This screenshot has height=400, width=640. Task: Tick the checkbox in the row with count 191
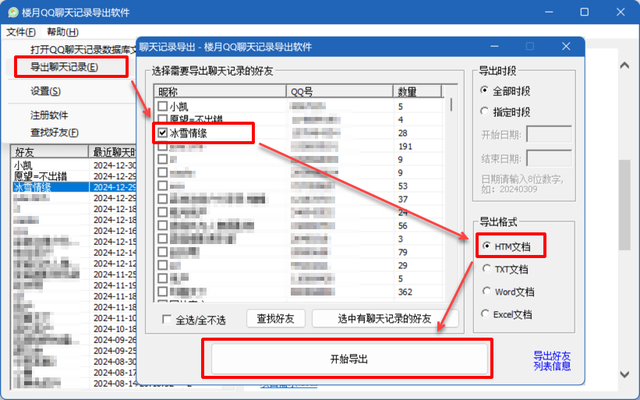pos(162,146)
